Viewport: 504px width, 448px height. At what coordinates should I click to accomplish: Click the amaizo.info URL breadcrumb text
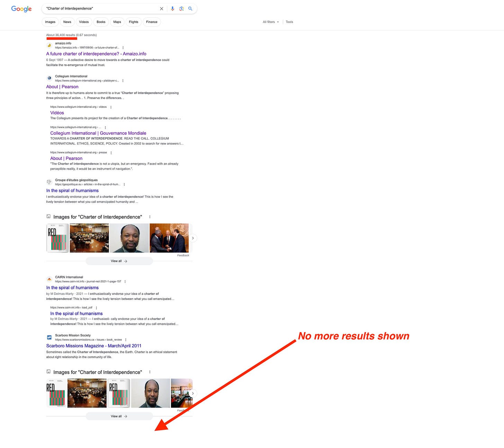(x=87, y=48)
